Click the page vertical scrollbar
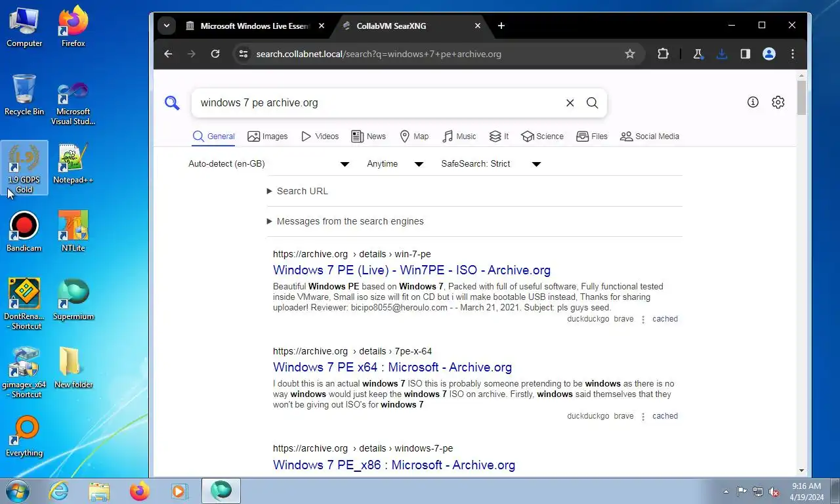This screenshot has height=504, width=840. click(801, 98)
